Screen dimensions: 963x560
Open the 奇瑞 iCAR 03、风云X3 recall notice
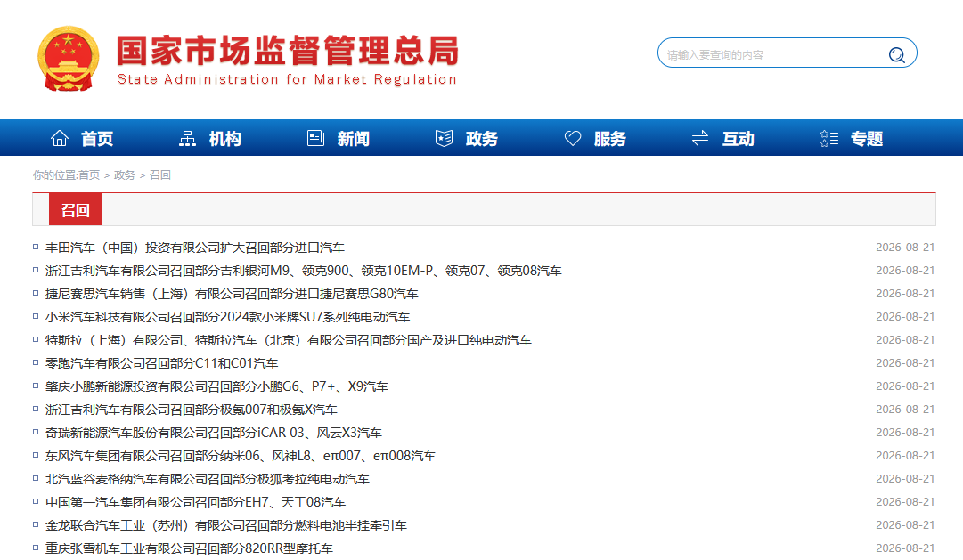click(213, 433)
